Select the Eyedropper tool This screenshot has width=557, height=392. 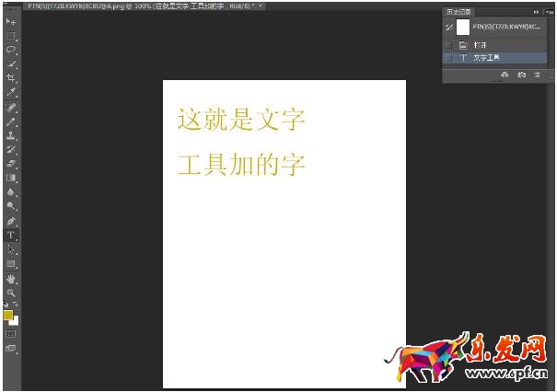pos(11,93)
